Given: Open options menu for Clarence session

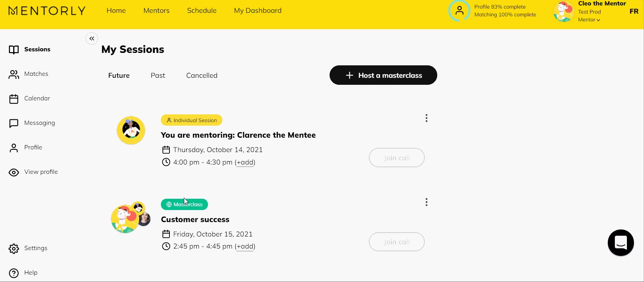Looking at the screenshot, I should (426, 118).
